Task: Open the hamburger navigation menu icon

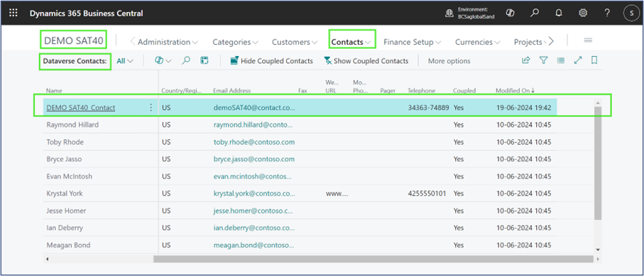Action: [588, 40]
